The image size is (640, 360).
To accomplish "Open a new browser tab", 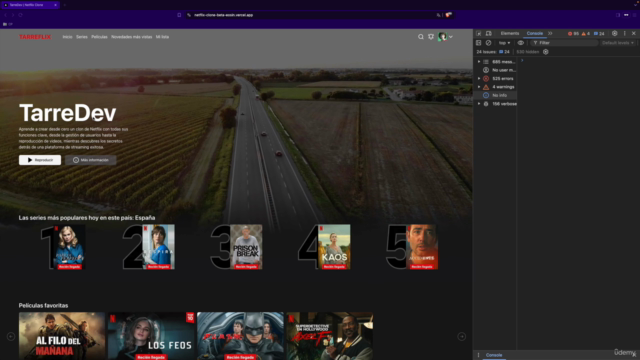I will (64, 5).
